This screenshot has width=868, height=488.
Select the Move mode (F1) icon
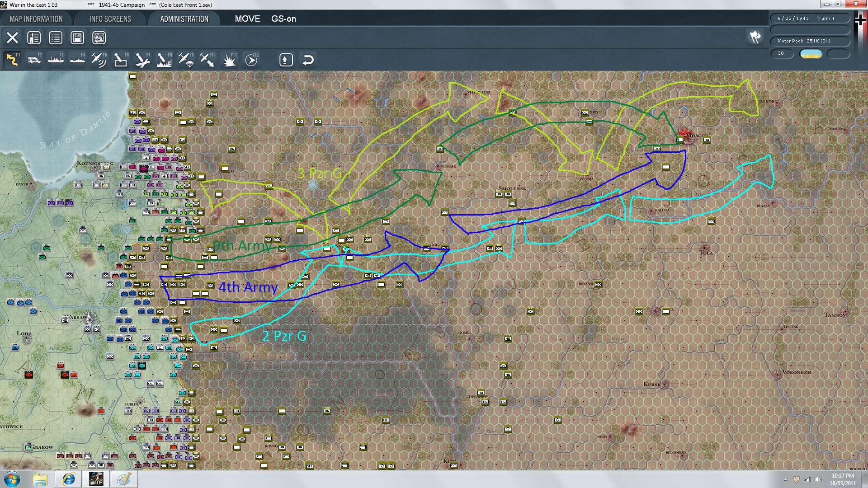click(x=12, y=60)
